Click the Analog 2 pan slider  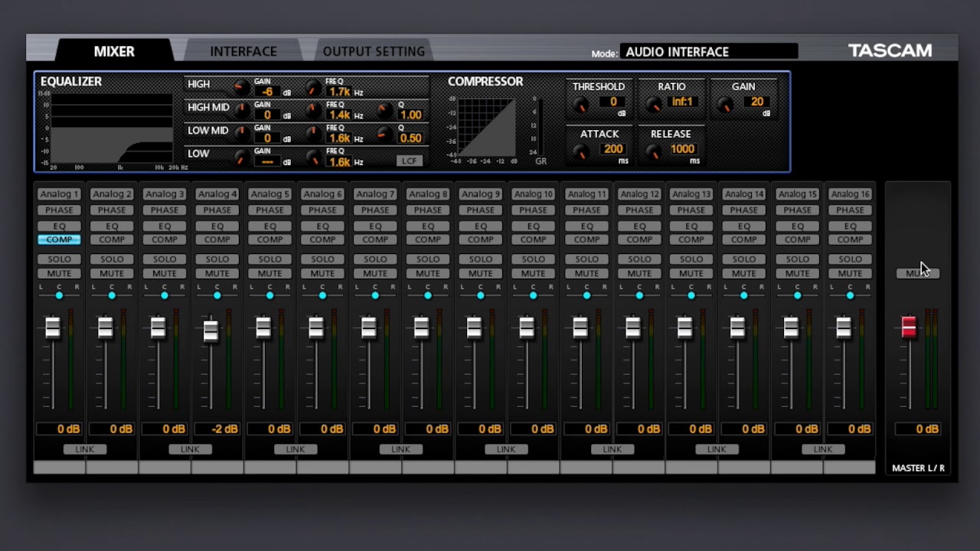coord(112,295)
